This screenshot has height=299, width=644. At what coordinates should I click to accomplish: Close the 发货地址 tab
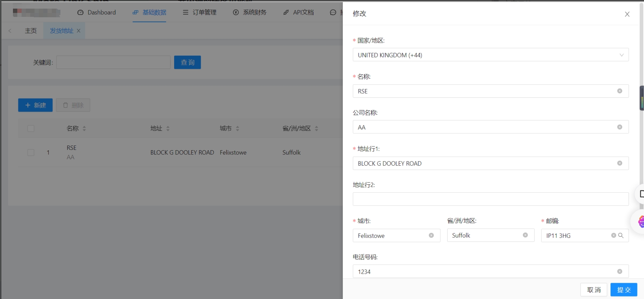[78, 31]
